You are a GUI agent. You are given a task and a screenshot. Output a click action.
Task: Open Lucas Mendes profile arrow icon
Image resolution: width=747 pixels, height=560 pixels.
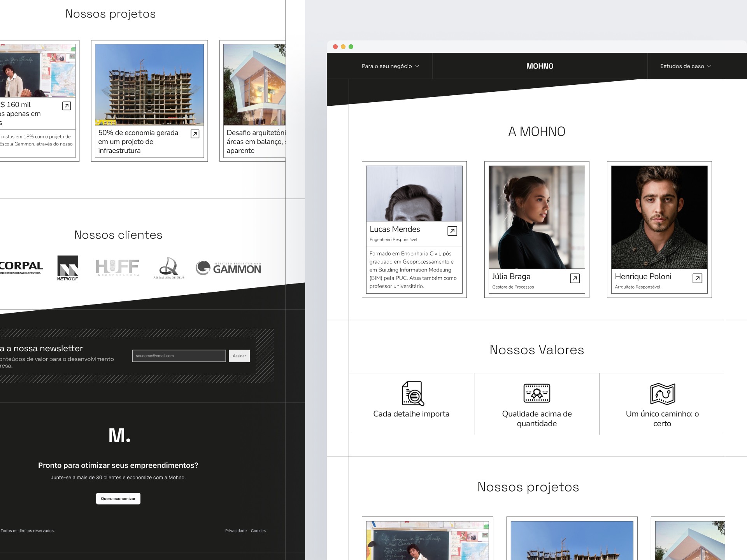452,231
